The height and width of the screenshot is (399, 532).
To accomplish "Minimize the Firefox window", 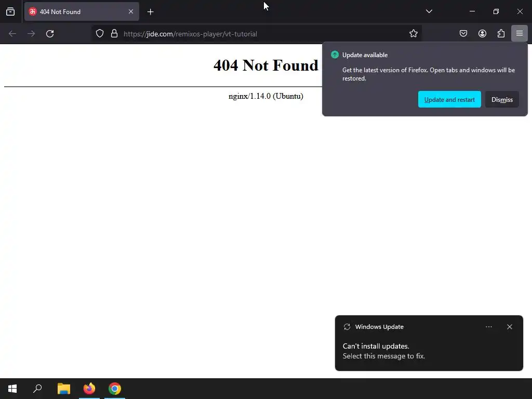I will point(472,11).
